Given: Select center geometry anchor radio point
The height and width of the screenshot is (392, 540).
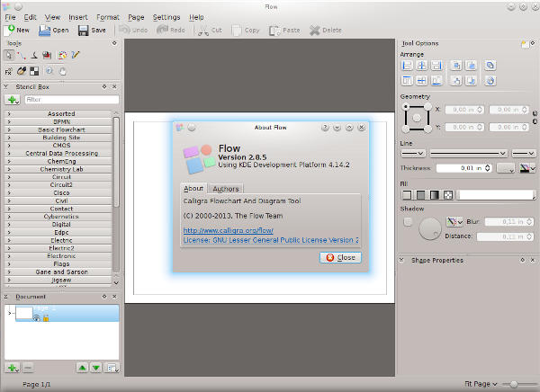Looking at the screenshot, I should (x=417, y=118).
